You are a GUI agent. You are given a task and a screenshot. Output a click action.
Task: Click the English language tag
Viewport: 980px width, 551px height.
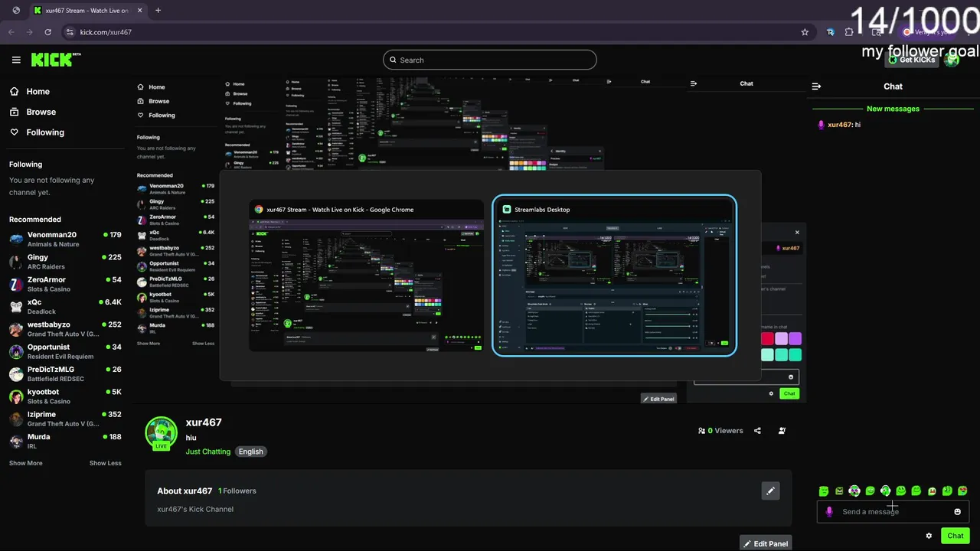(x=250, y=452)
